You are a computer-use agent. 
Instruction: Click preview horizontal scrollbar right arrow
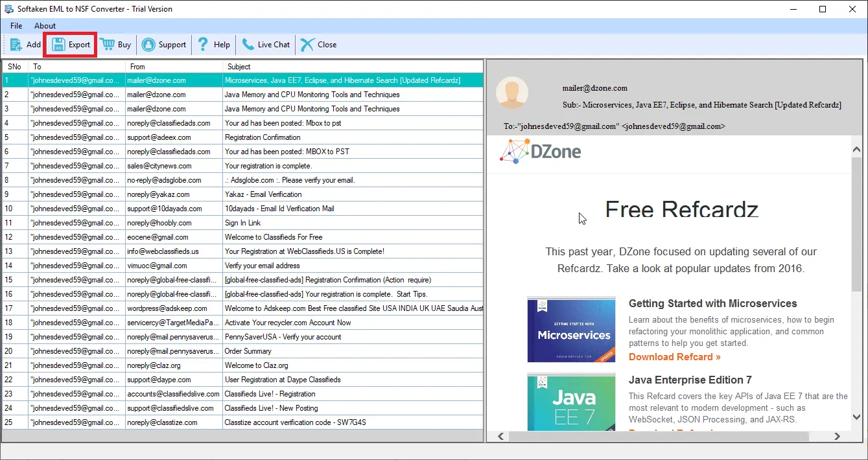(838, 437)
